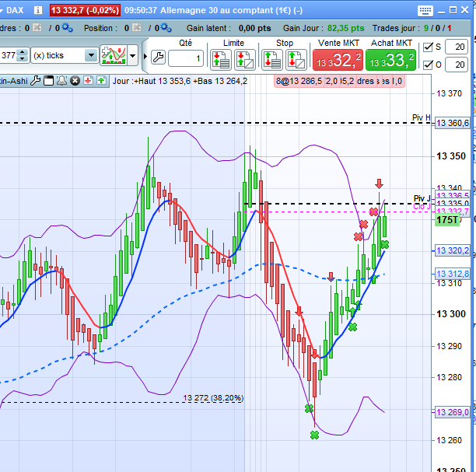Screen dimensions: 476x472
Task: Click the red sell arrow above latest candle
Action: click(379, 184)
